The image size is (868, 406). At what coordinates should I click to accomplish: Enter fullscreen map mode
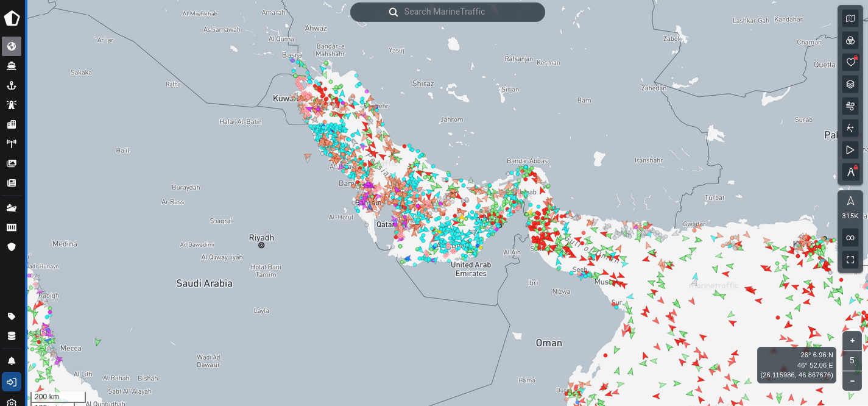(x=850, y=260)
